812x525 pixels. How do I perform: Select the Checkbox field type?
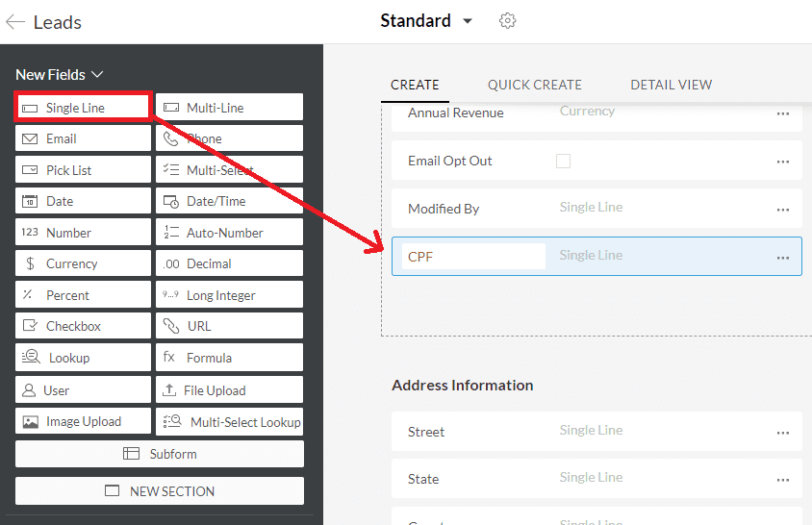[x=83, y=326]
